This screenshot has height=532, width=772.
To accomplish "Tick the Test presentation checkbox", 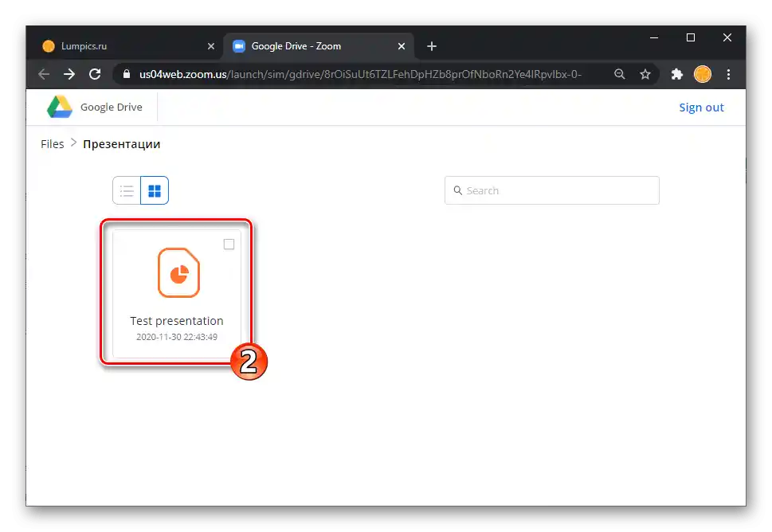I will (229, 244).
